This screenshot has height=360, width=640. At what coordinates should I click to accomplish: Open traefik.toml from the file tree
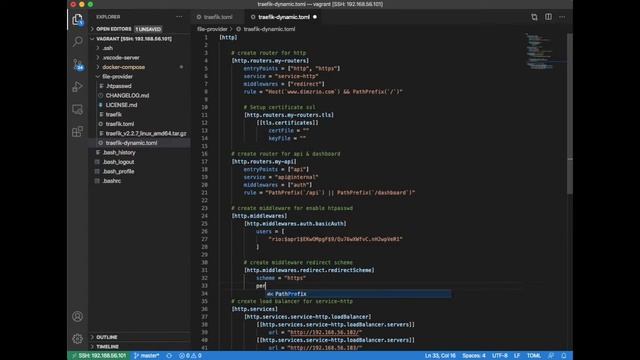[140, 124]
